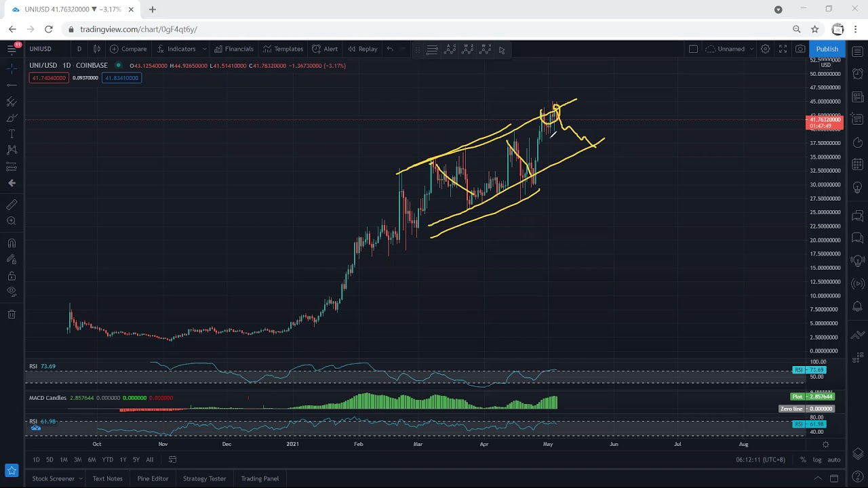868x488 pixels.
Task: Take a chart snapshot with camera icon
Action: tap(800, 49)
